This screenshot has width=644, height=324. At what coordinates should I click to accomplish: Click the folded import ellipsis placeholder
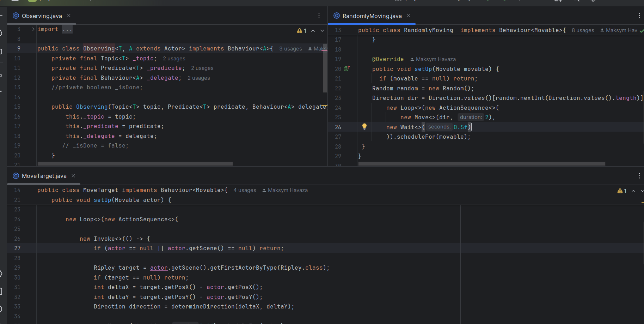(67, 29)
